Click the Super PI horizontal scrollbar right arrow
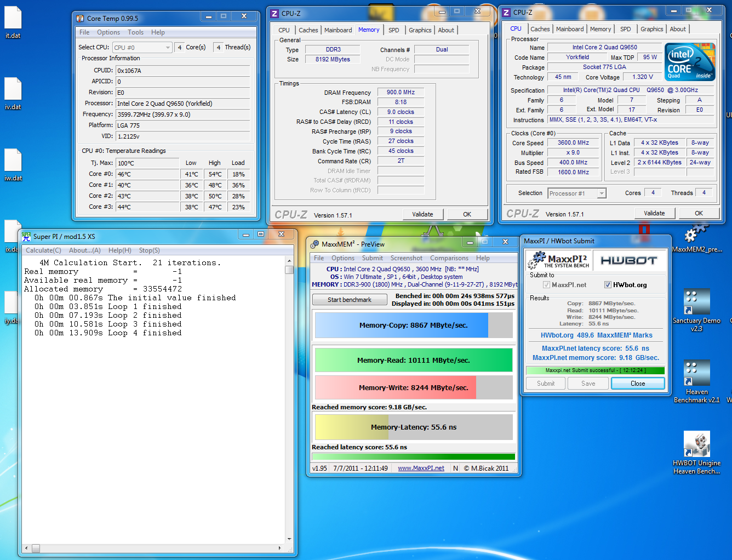The image size is (732, 560). (280, 548)
